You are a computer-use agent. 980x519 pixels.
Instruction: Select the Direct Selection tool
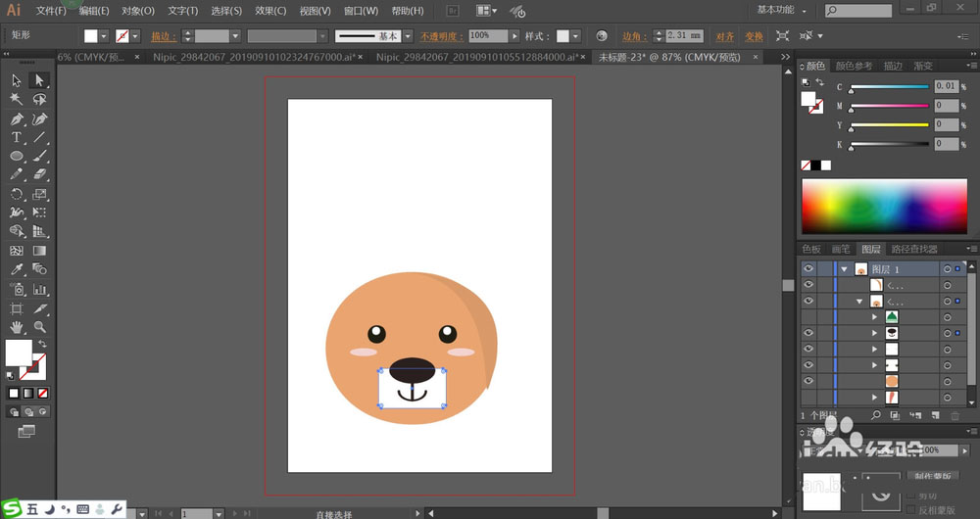click(x=39, y=80)
